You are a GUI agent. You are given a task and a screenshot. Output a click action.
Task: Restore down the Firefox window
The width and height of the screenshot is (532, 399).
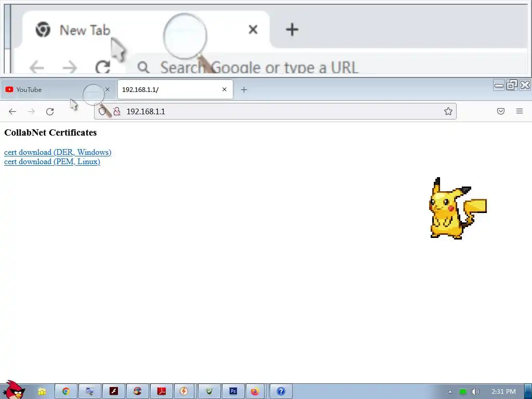pyautogui.click(x=512, y=85)
